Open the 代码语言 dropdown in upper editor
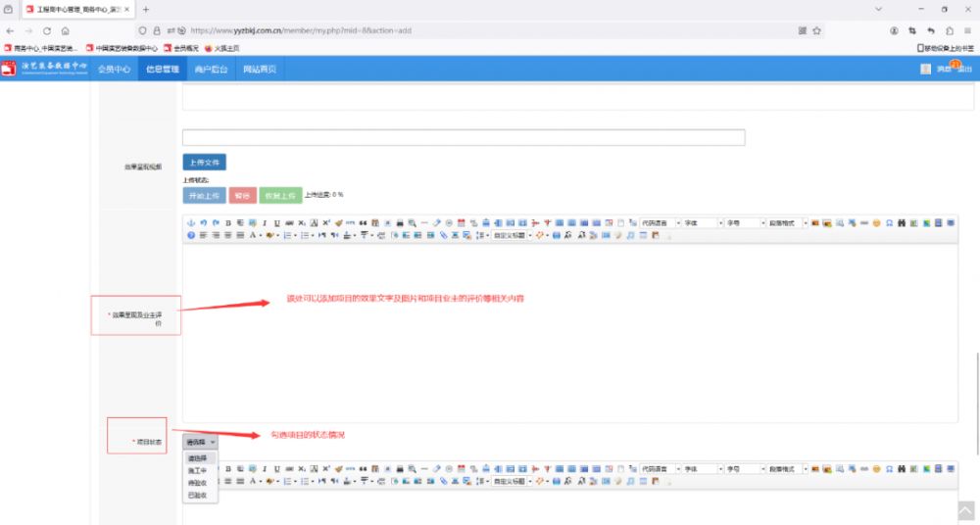 click(x=657, y=223)
